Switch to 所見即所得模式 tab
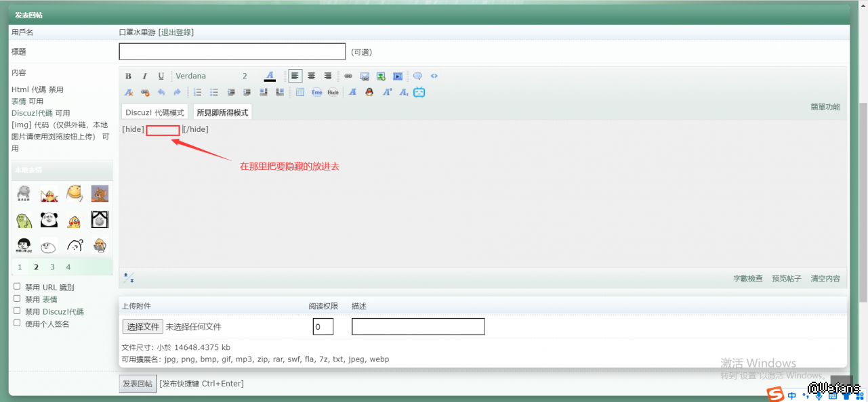Image resolution: width=868 pixels, height=402 pixels. tap(222, 112)
